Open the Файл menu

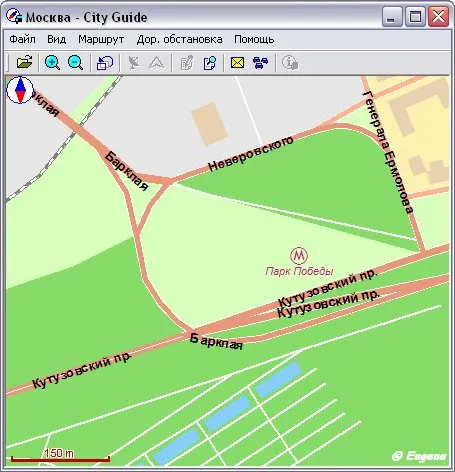point(22,39)
